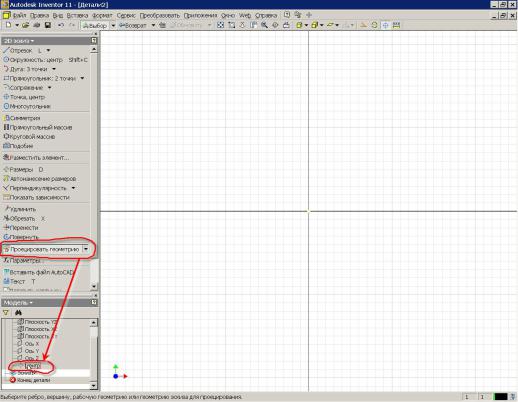
Task: Expand the Прямоугольник tool dropdown arrow
Action: click(x=82, y=78)
